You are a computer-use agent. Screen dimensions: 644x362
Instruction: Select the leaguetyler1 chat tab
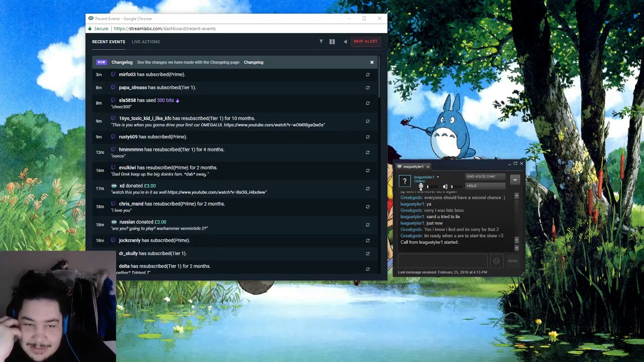pyautogui.click(x=413, y=167)
